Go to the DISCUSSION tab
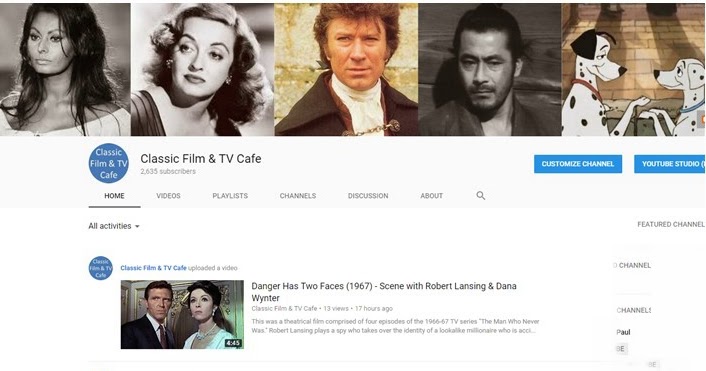 pos(368,196)
